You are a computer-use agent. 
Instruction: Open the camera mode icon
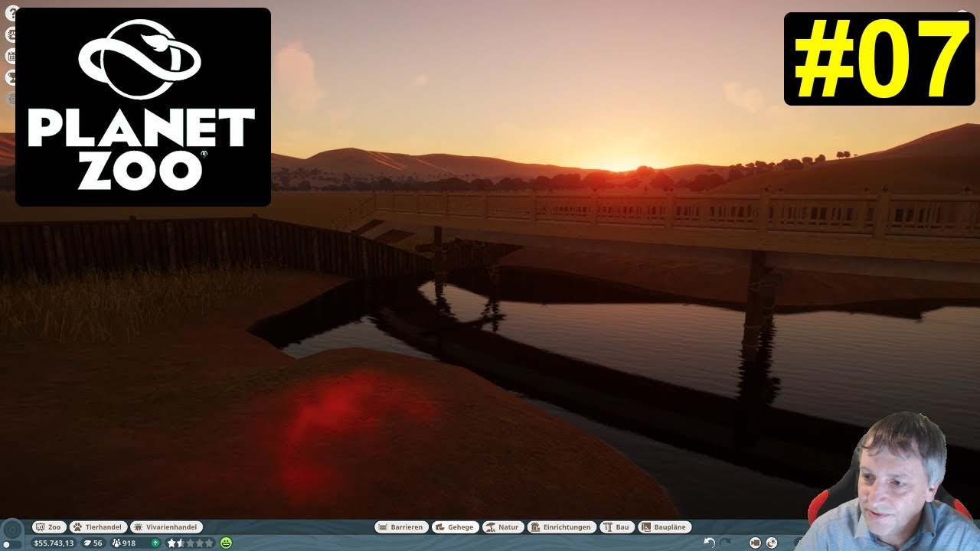pos(756,543)
